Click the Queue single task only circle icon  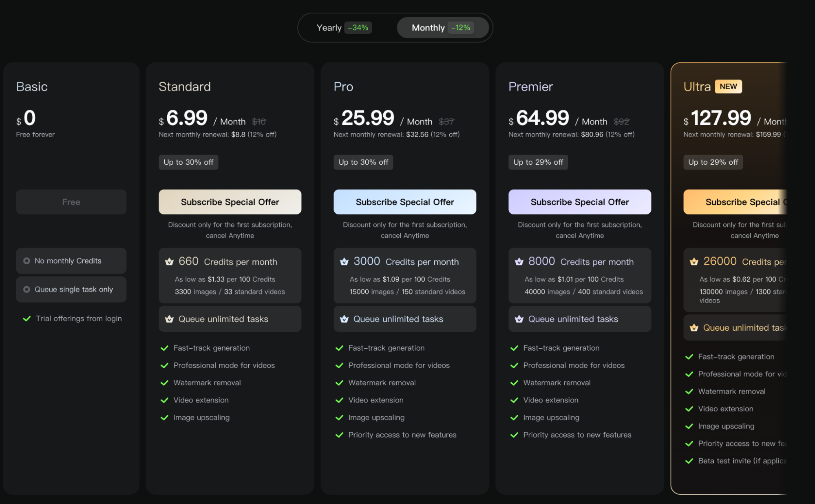[x=27, y=290]
